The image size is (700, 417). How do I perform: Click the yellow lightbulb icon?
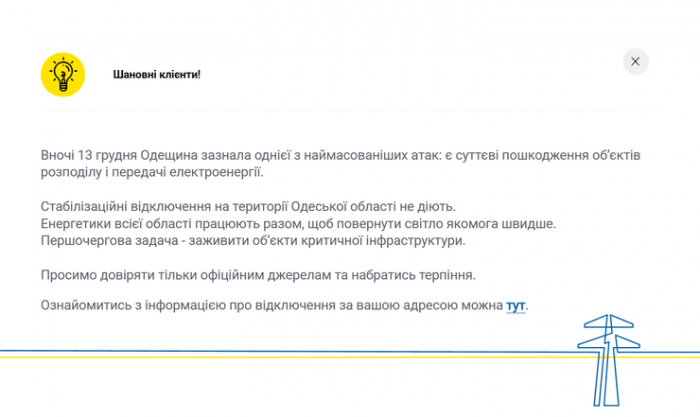63,74
